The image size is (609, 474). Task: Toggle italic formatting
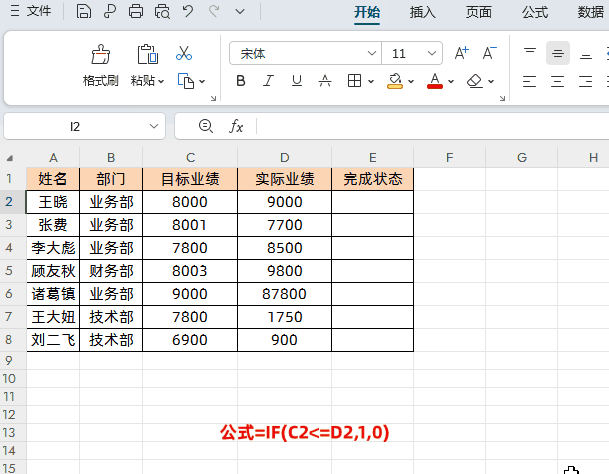(x=268, y=81)
